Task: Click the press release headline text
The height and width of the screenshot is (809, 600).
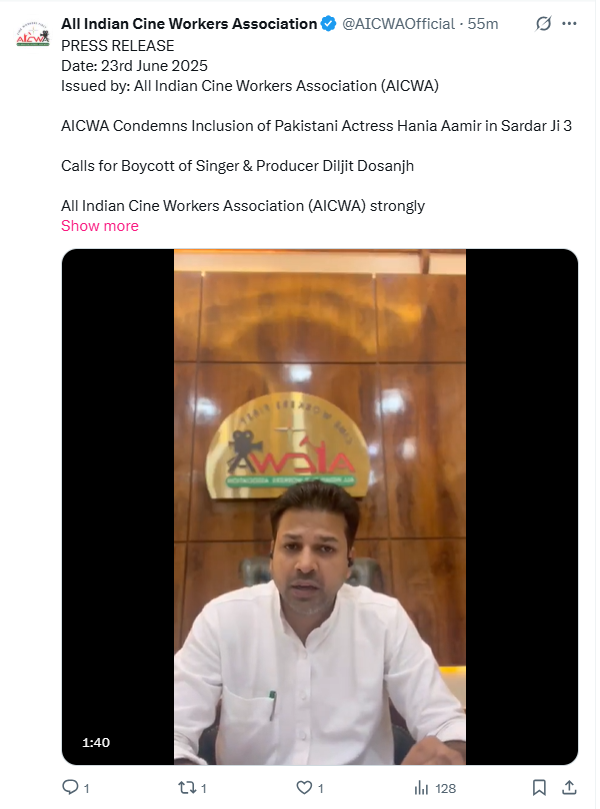Action: coord(316,126)
